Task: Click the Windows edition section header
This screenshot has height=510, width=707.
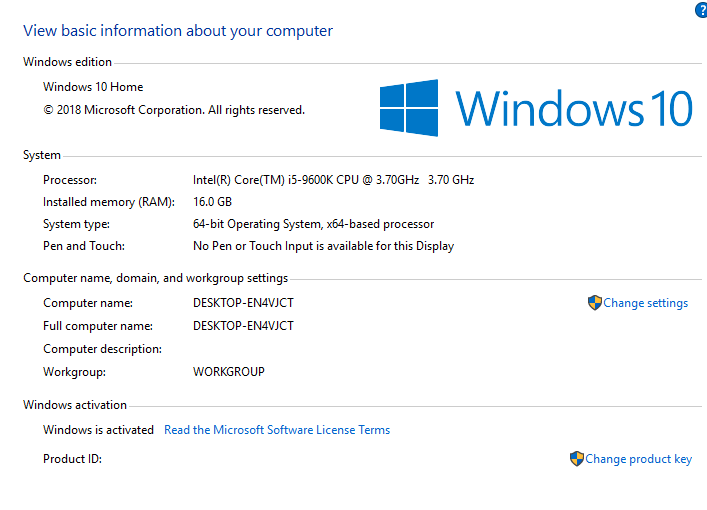Action: click(x=67, y=62)
